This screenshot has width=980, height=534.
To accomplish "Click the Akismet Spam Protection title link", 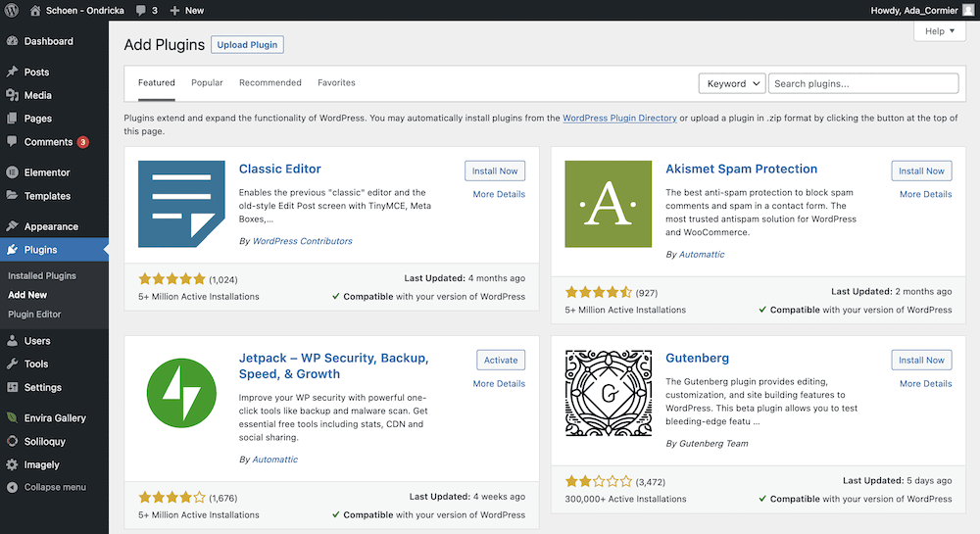I will [x=741, y=169].
